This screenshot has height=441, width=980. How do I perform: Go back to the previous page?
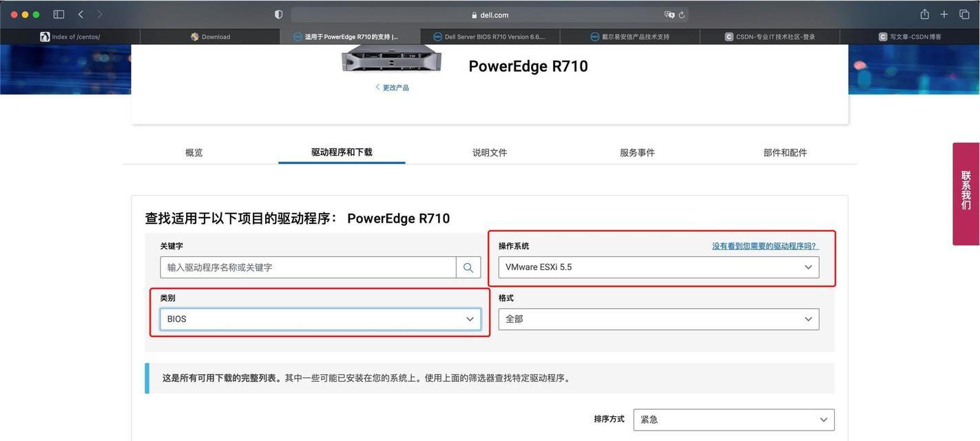click(x=81, y=14)
